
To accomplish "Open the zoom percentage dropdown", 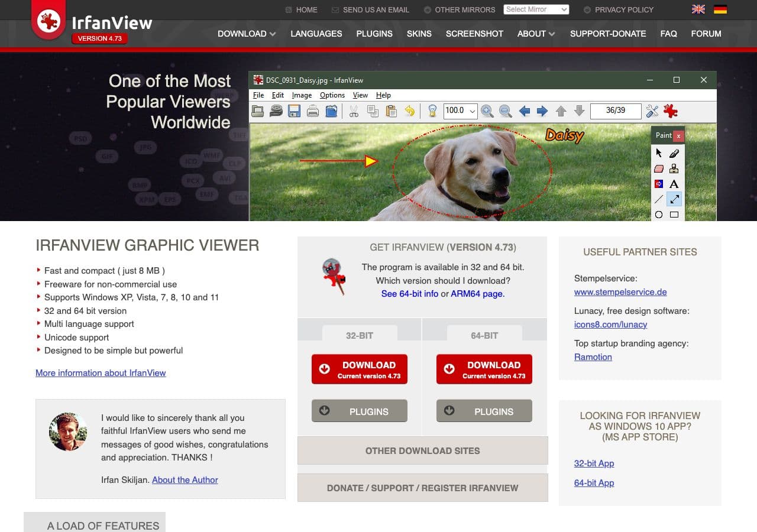I will coord(471,111).
